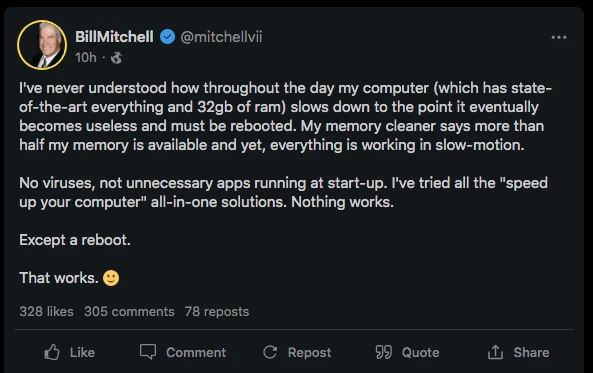593x373 pixels.
Task: Click the quotation marks Quote icon
Action: point(383,352)
